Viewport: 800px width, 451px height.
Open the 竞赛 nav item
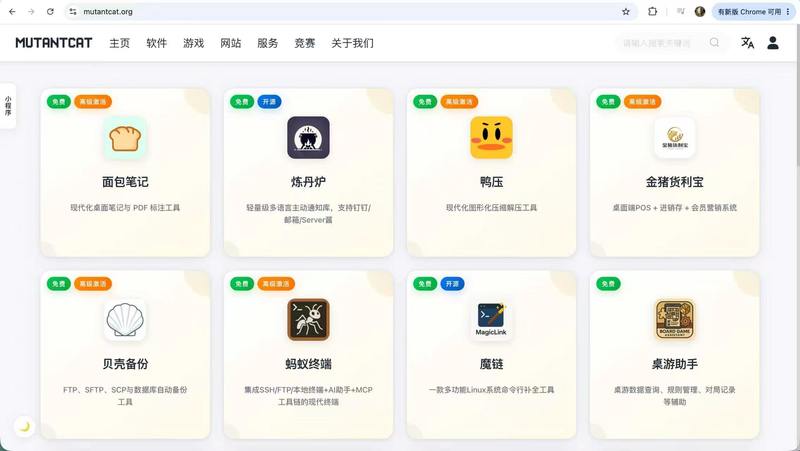click(x=305, y=43)
